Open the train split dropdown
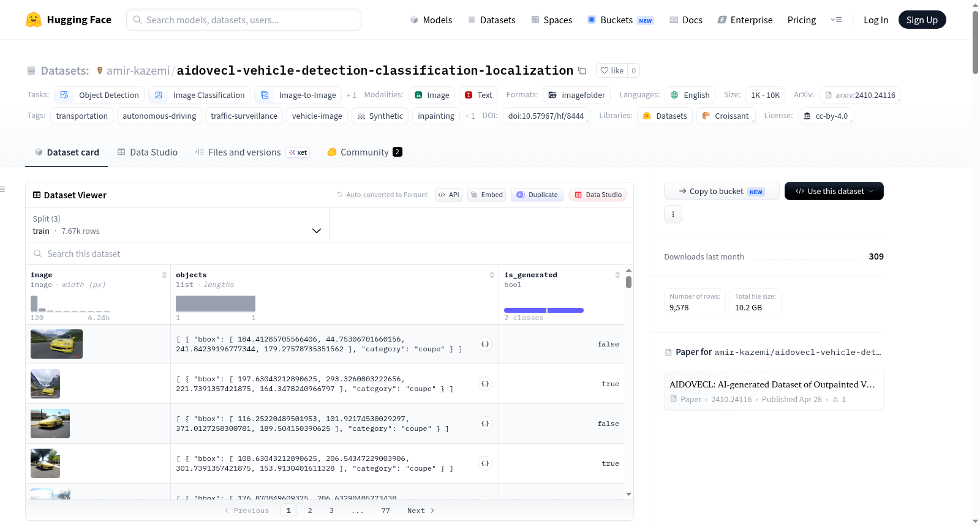The width and height of the screenshot is (980, 527). (177, 225)
